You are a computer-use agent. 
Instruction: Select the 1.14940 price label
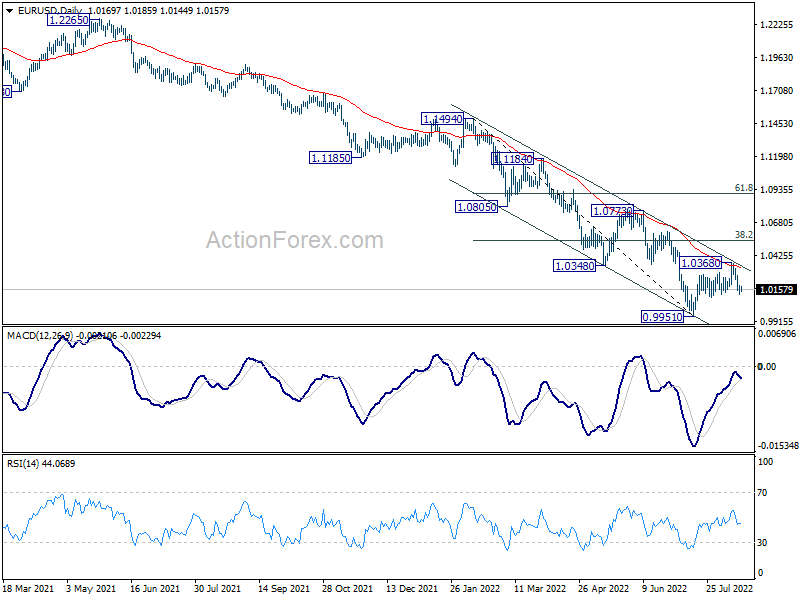443,119
